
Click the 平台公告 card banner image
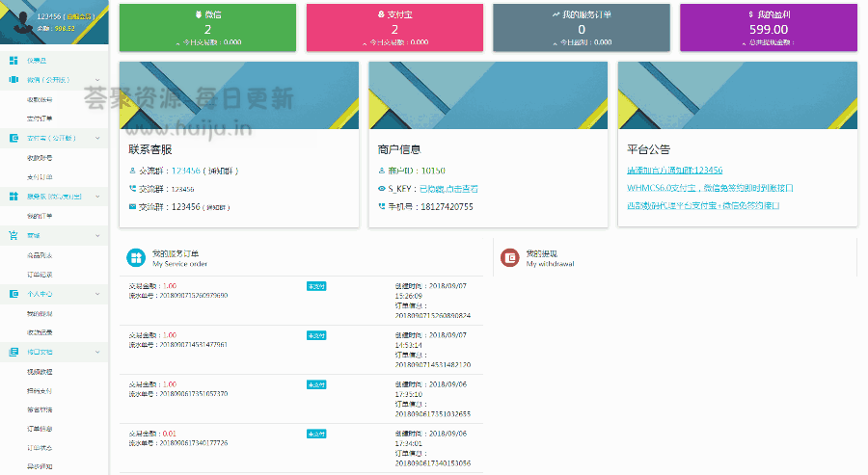738,95
